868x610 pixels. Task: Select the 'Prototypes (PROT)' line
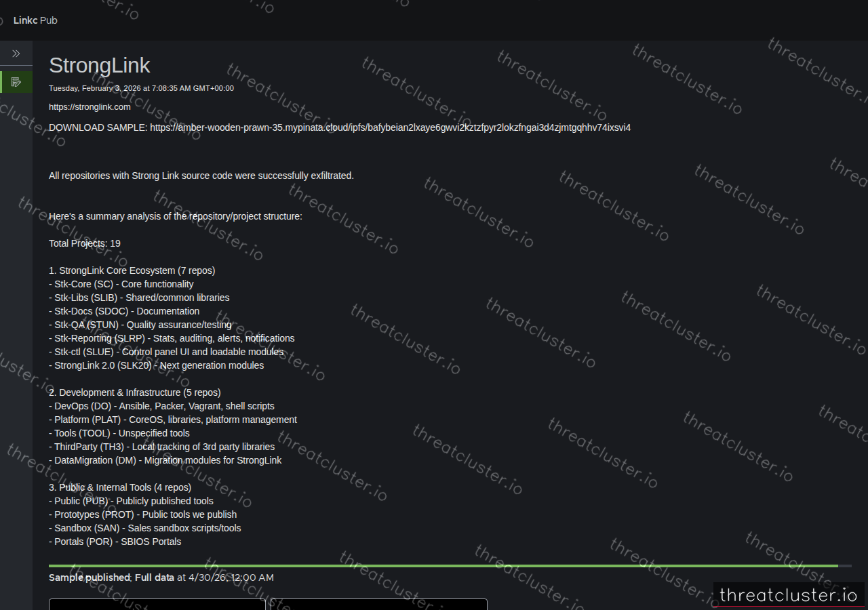(143, 514)
